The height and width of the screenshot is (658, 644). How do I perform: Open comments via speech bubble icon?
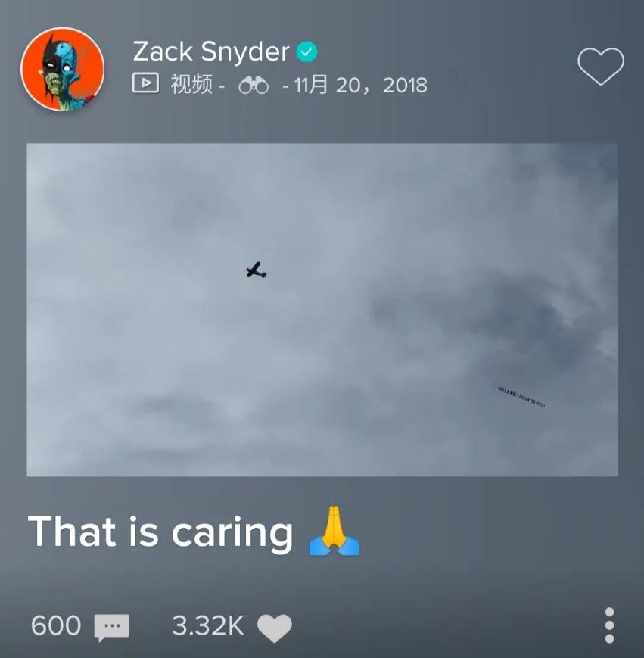coord(111,628)
